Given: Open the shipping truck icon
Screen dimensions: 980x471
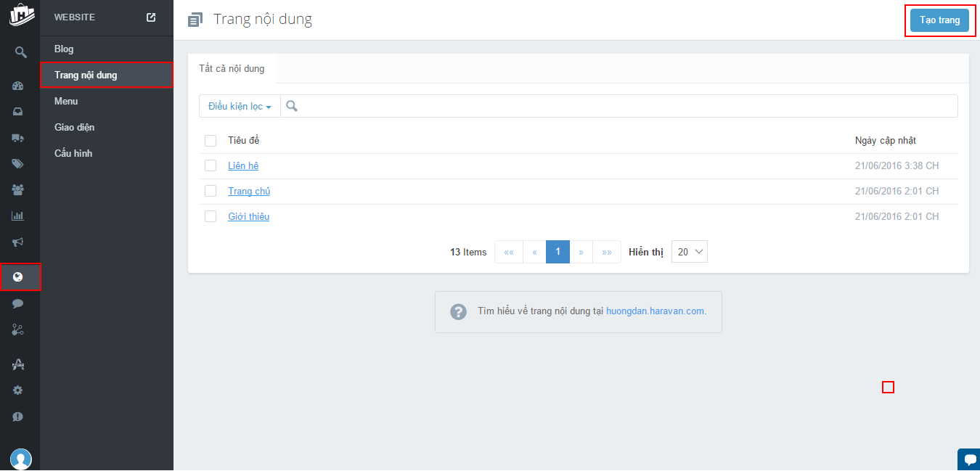Looking at the screenshot, I should (x=19, y=138).
